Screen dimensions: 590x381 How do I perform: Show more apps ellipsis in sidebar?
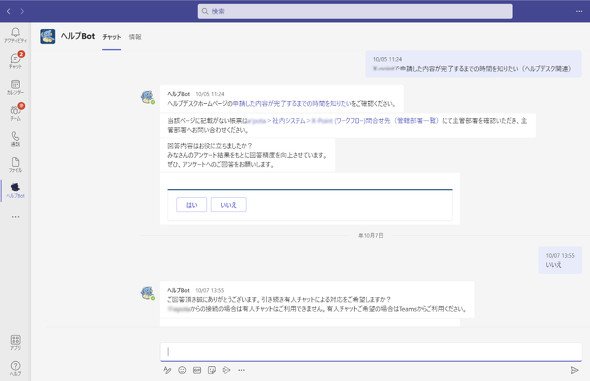pos(15,217)
